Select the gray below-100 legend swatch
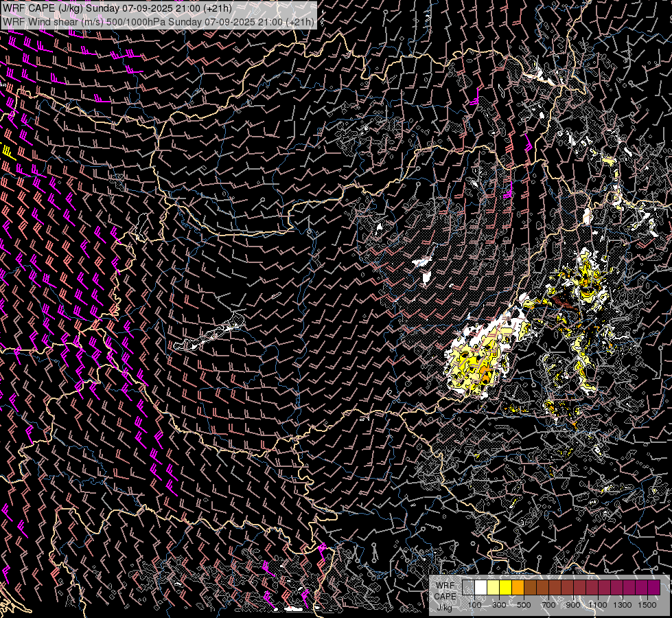The height and width of the screenshot is (618, 672). click(x=468, y=588)
